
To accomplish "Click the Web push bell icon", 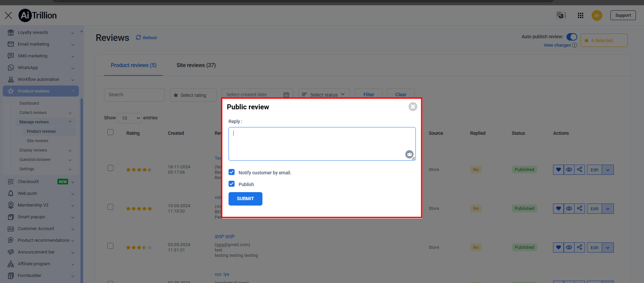I will coord(11,193).
